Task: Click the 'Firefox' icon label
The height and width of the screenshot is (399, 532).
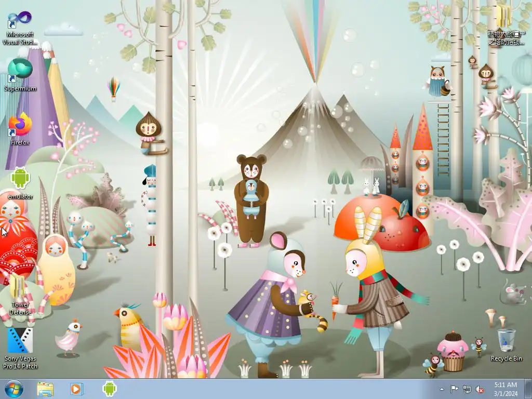Action: [x=20, y=142]
